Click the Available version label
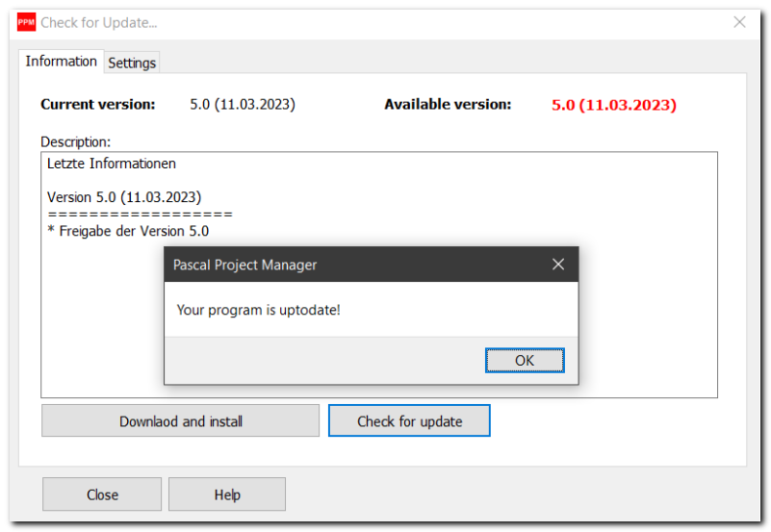The width and height of the screenshot is (771, 532). point(448,104)
